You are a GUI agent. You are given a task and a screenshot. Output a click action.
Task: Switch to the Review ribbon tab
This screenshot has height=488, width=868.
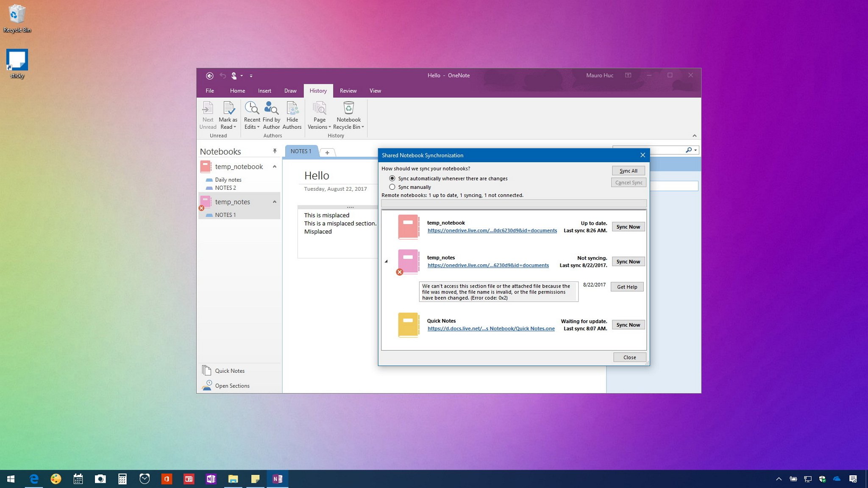tap(348, 91)
